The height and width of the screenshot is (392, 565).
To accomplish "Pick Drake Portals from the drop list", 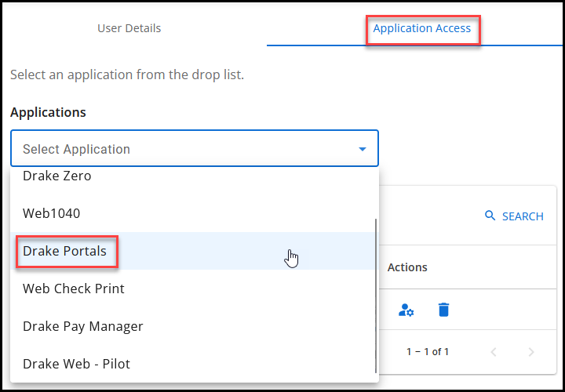I will (65, 251).
